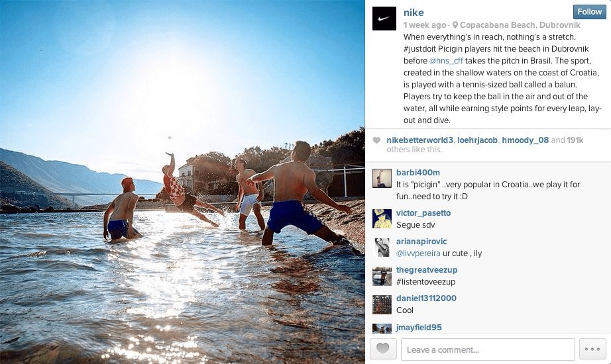The image size is (611, 364).
Task: Toggle the heart like button
Action: pos(383,349)
